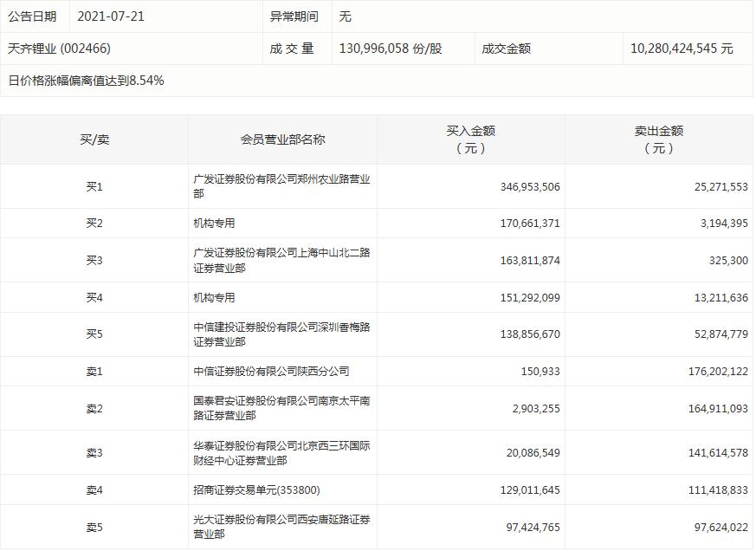Select the sell amount 52,874,779
Viewport: 756px width, 551px height.
point(720,334)
